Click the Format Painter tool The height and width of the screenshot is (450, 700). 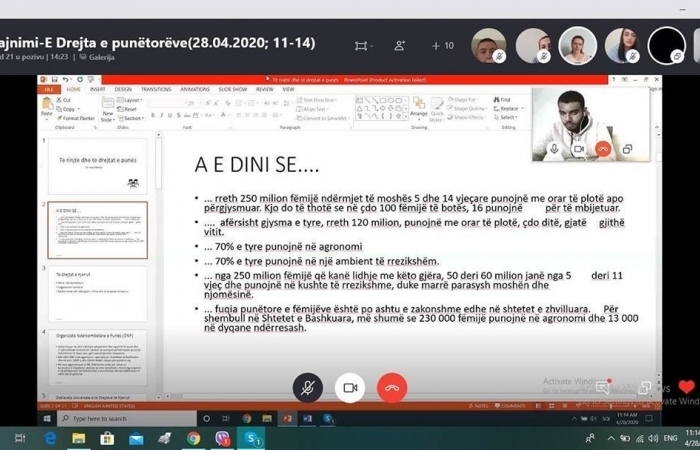(79, 118)
